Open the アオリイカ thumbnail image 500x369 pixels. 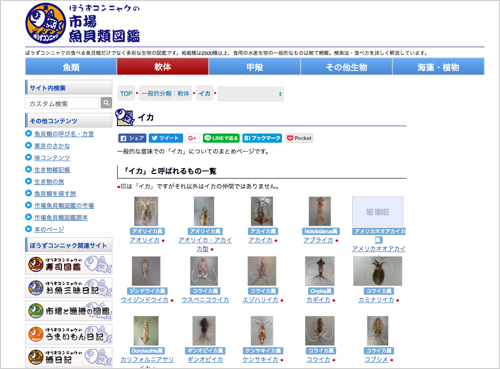[x=146, y=211]
